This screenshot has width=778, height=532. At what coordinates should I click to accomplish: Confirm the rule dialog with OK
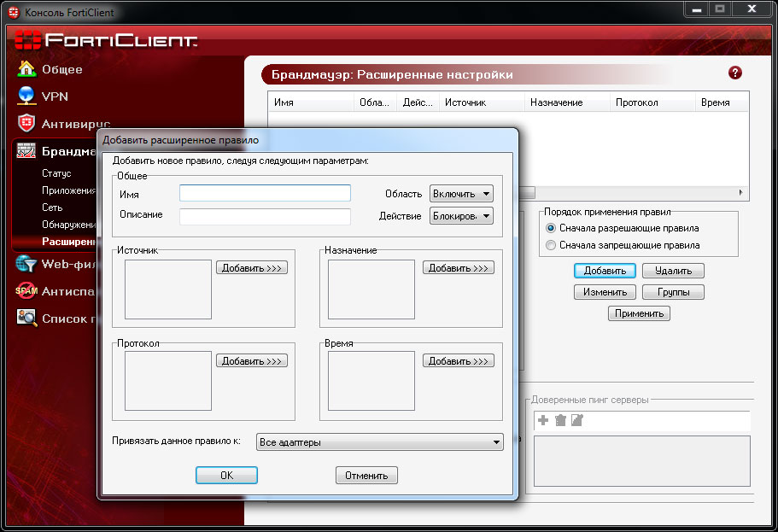pyautogui.click(x=227, y=476)
